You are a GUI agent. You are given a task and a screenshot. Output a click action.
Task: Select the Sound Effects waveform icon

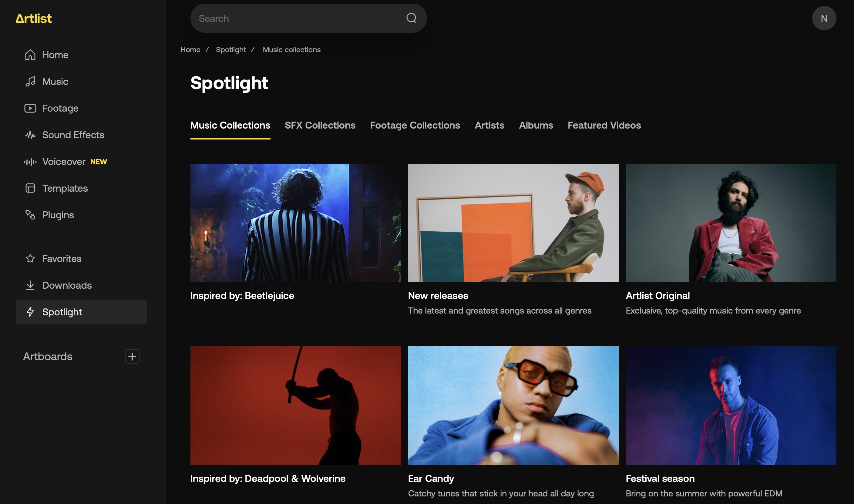30,135
